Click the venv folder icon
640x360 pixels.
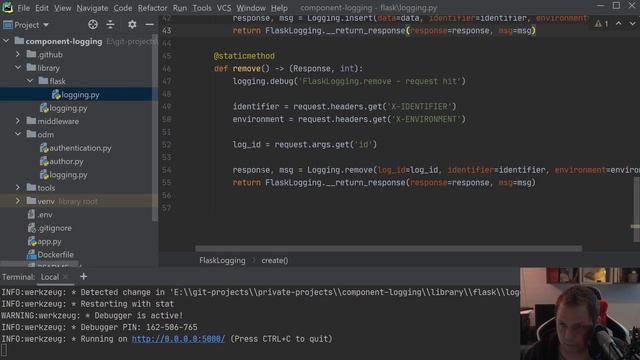[x=31, y=200]
